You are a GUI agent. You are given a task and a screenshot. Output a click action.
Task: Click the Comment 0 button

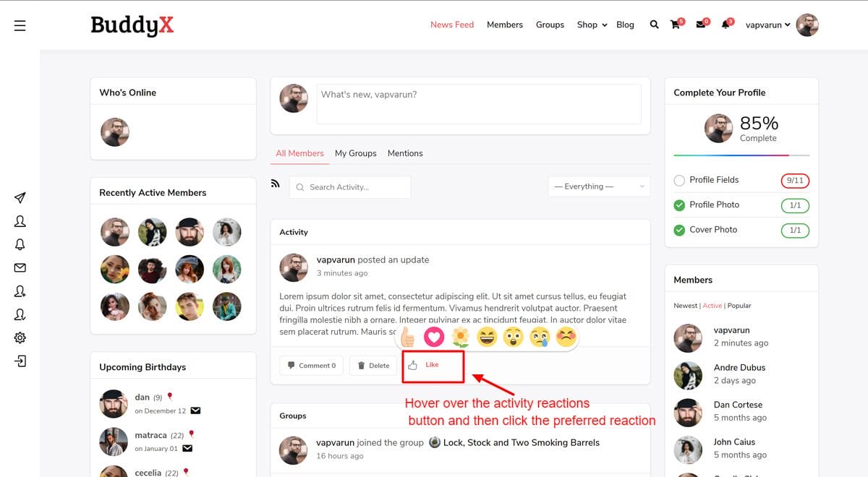click(312, 366)
